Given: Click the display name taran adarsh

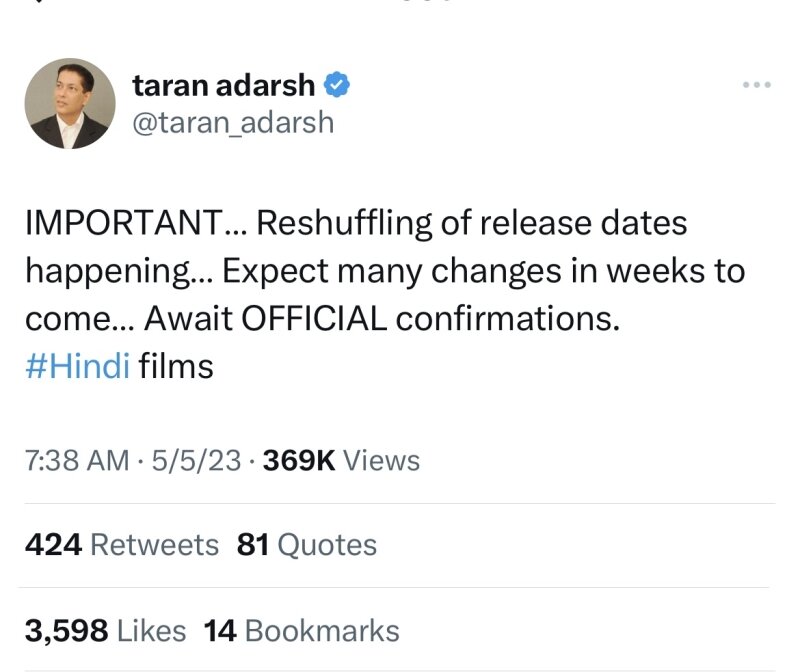Looking at the screenshot, I should (x=226, y=86).
